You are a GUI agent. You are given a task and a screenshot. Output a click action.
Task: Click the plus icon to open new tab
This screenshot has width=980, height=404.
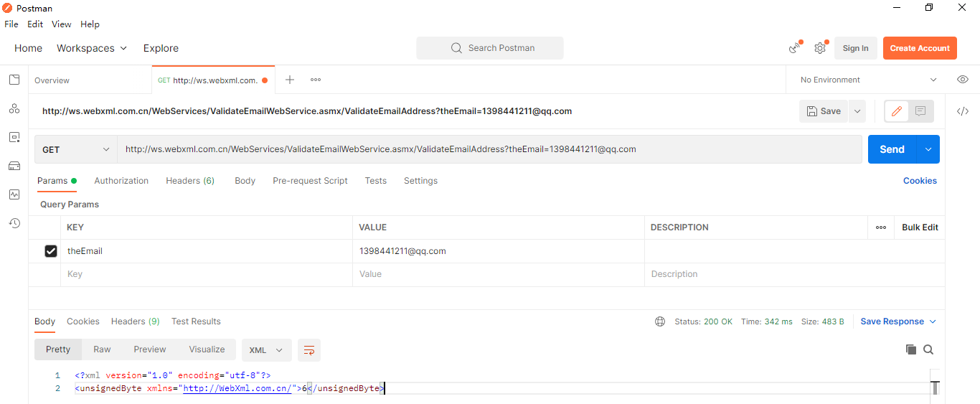point(290,80)
